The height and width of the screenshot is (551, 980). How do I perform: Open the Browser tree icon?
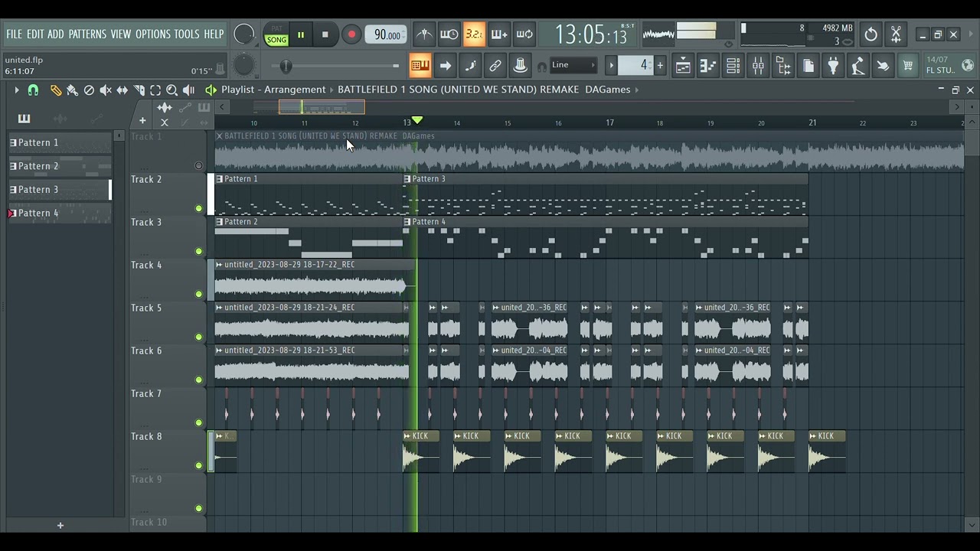[x=783, y=66]
